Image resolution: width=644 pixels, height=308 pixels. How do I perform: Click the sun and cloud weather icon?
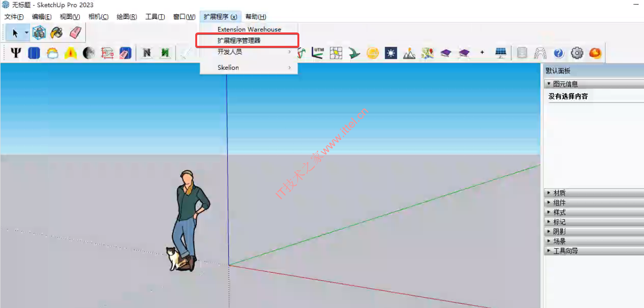[52, 53]
